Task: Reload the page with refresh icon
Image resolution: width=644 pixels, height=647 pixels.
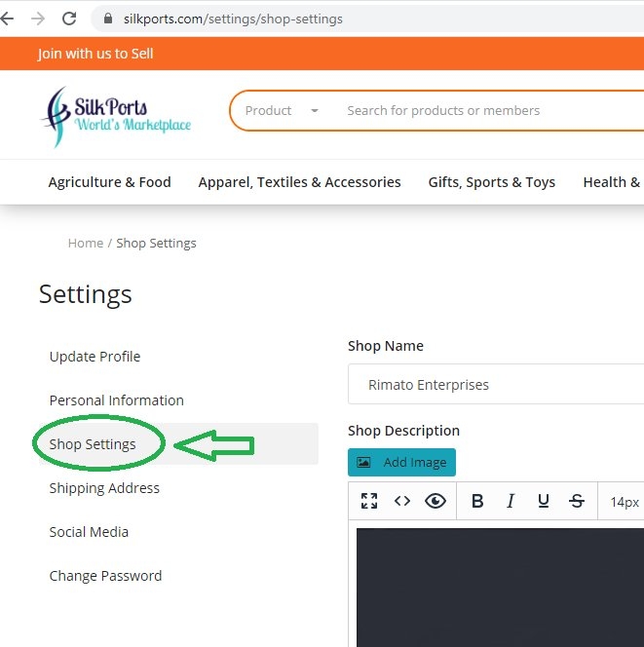Action: click(x=69, y=19)
